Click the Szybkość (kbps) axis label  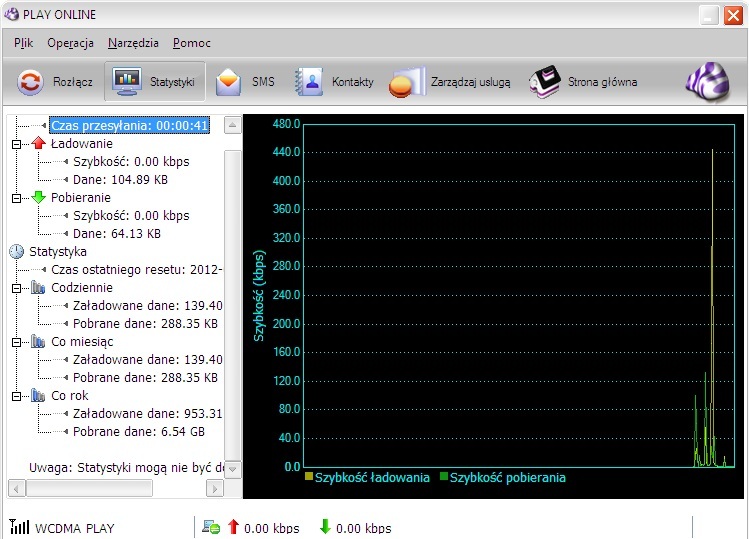click(258, 296)
